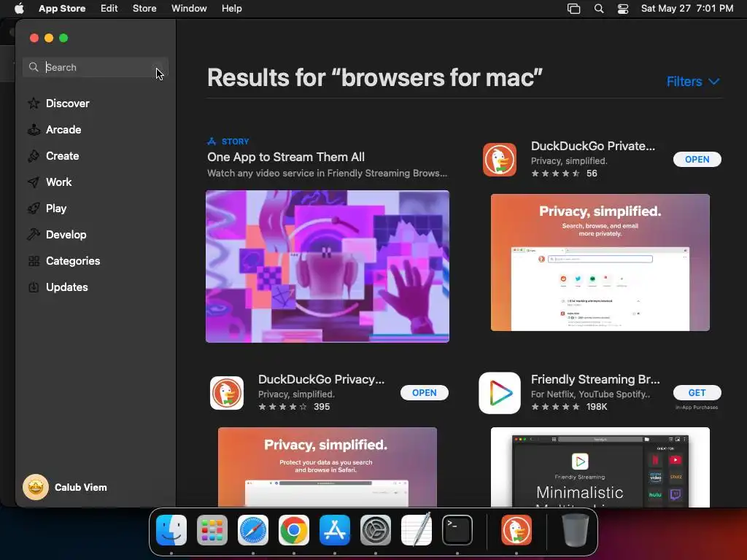The image size is (747, 560).
Task: Open the Play rocket icon
Action: [34, 208]
